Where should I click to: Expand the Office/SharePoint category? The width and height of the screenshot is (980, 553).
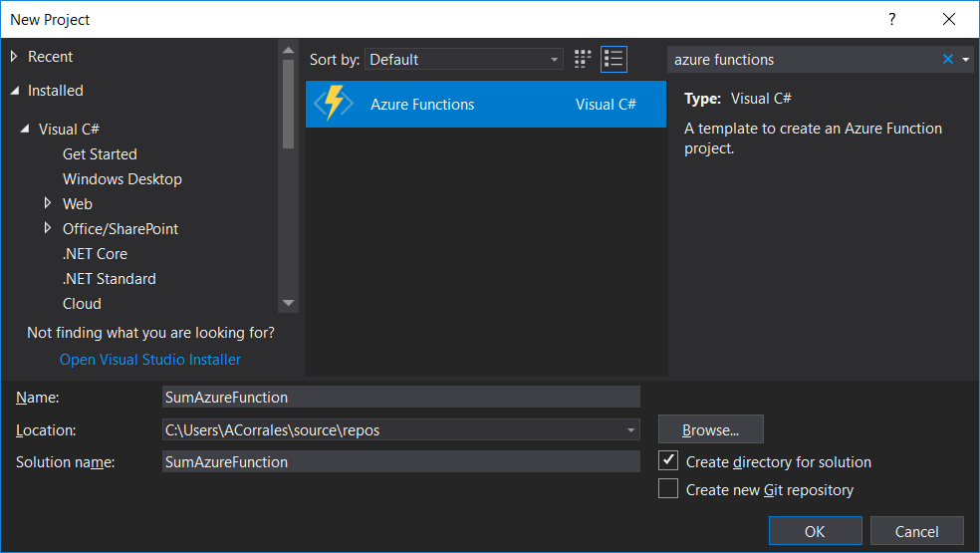click(x=48, y=228)
